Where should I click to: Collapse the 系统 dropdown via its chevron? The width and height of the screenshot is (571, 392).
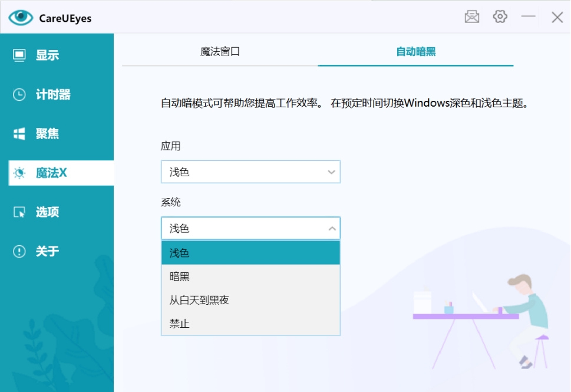(x=332, y=228)
